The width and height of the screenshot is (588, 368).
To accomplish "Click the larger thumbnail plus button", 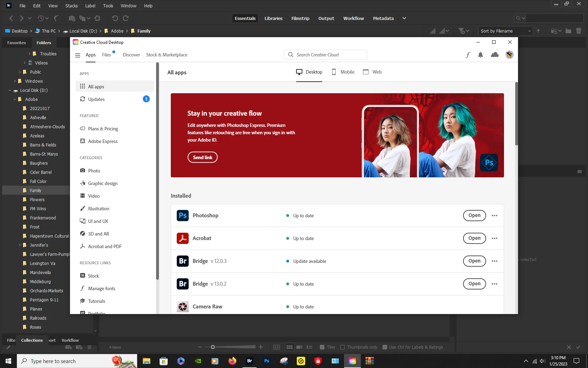I will 261,347.
